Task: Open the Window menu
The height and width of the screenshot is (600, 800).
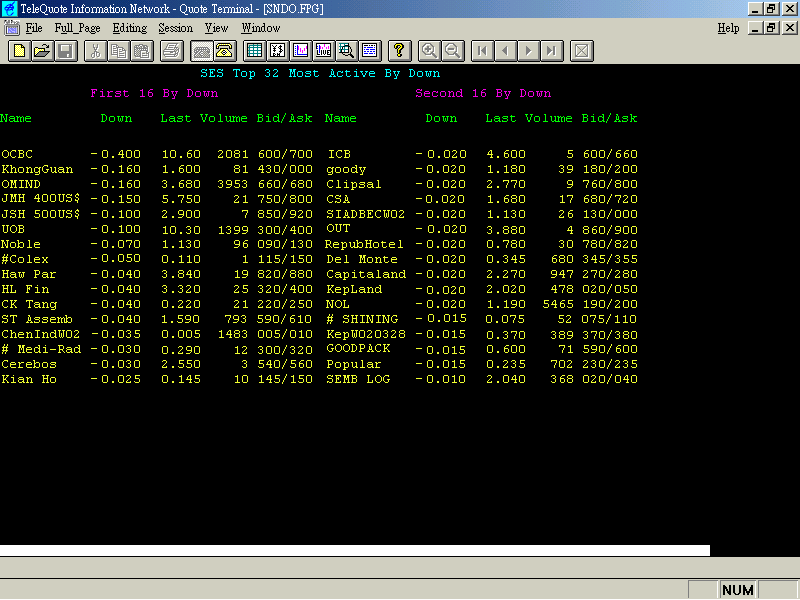Action: point(261,28)
